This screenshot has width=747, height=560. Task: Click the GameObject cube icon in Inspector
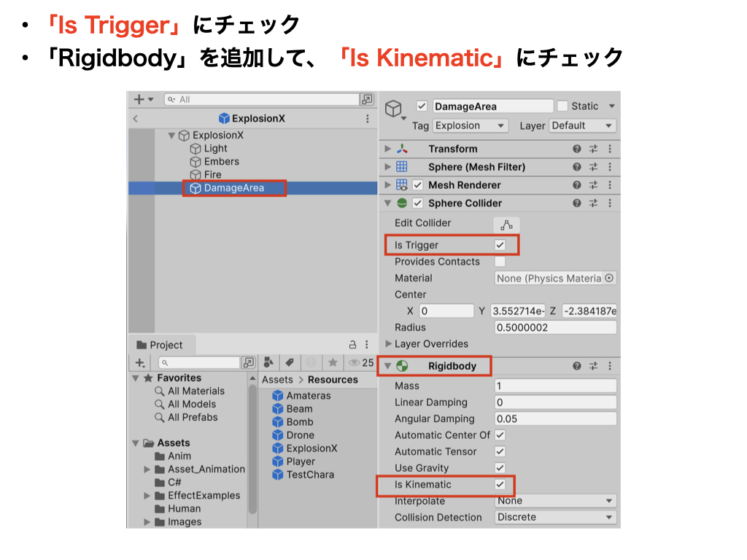point(393,109)
